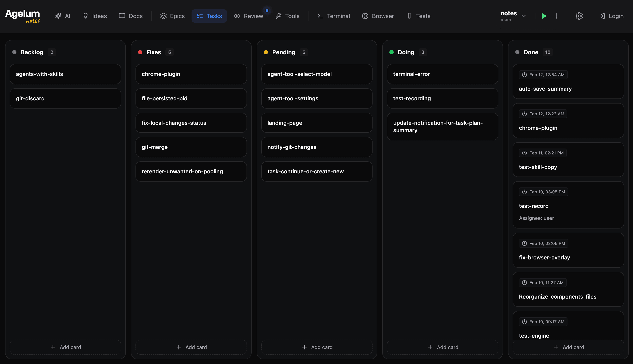Click the Login button
Viewport: 633px width, 364px height.
(x=611, y=16)
